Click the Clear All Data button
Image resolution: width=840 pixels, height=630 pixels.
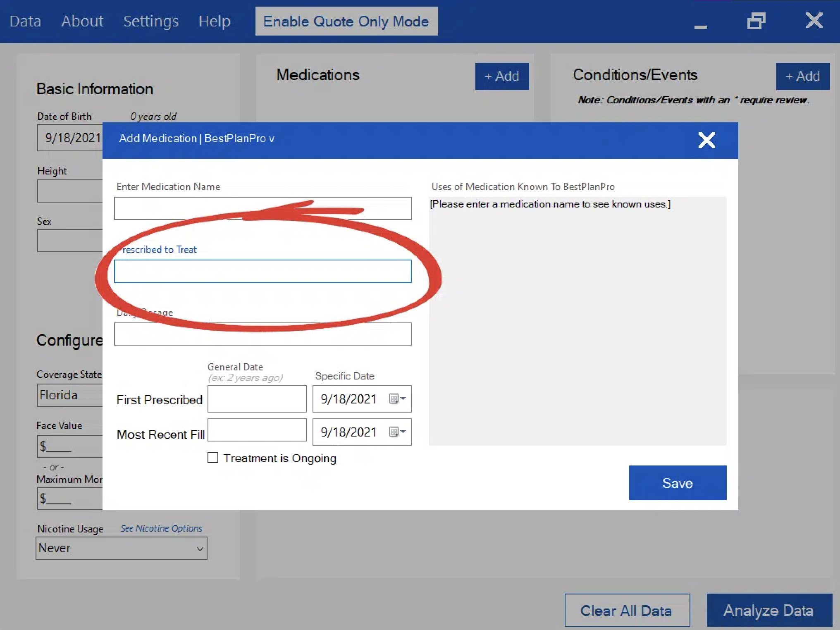[x=627, y=611]
